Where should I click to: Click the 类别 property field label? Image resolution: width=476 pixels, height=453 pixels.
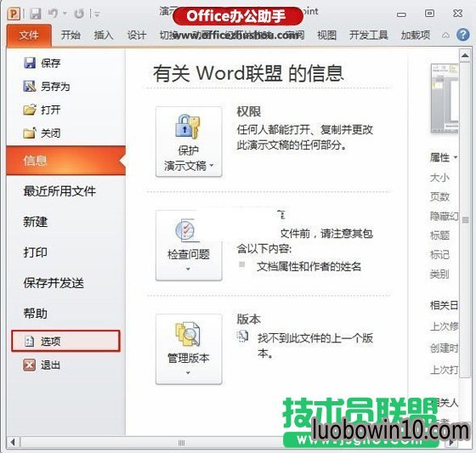point(439,275)
